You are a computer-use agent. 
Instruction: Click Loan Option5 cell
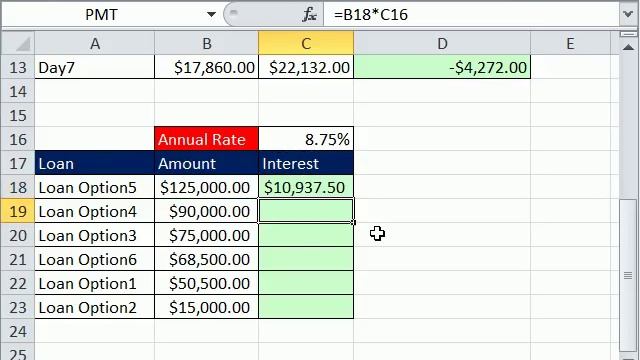pos(95,187)
